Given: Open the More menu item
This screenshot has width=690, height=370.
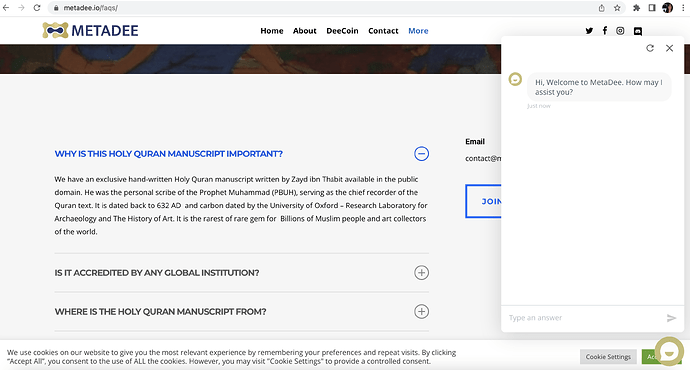Looking at the screenshot, I should (x=418, y=31).
